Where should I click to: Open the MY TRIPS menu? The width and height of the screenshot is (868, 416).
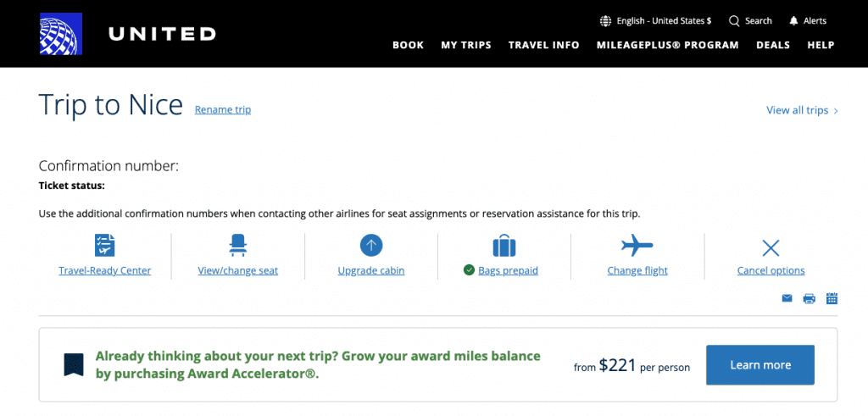click(466, 46)
